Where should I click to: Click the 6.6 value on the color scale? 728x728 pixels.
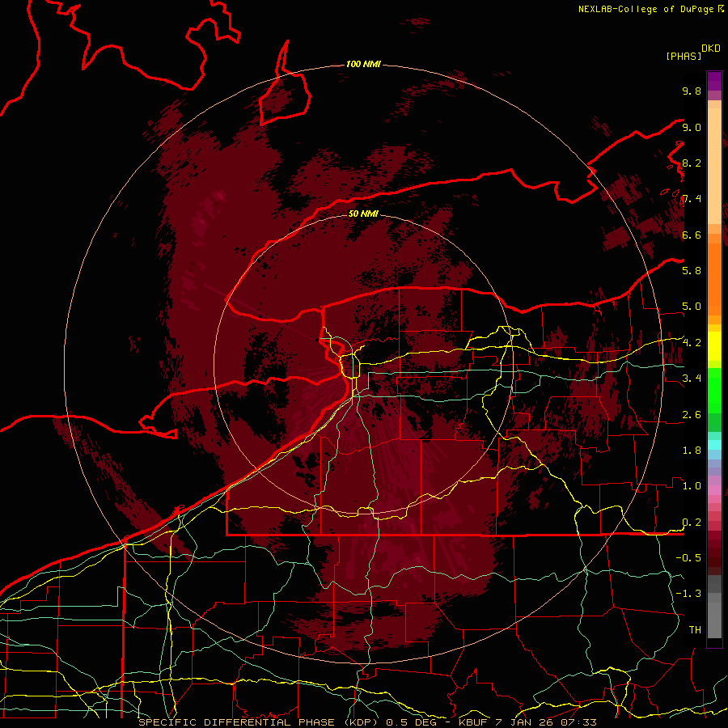(692, 235)
